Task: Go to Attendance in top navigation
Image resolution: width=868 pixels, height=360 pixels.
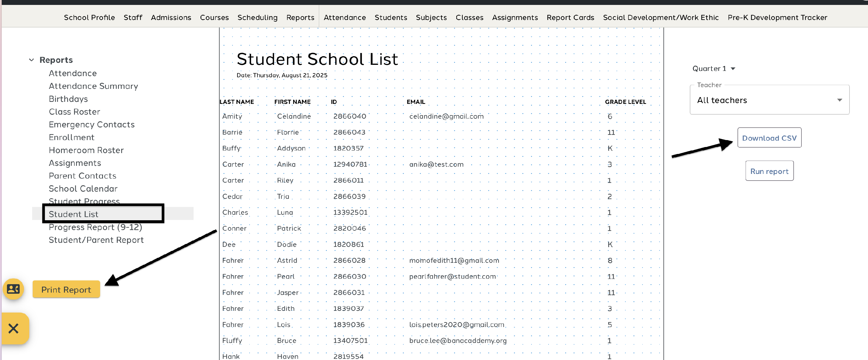Action: [345, 17]
